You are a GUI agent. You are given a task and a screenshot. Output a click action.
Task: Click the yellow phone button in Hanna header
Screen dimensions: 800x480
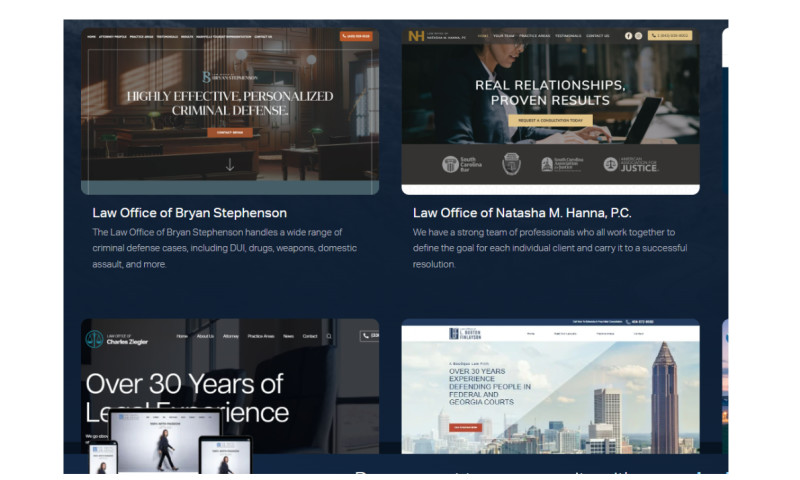tap(669, 36)
